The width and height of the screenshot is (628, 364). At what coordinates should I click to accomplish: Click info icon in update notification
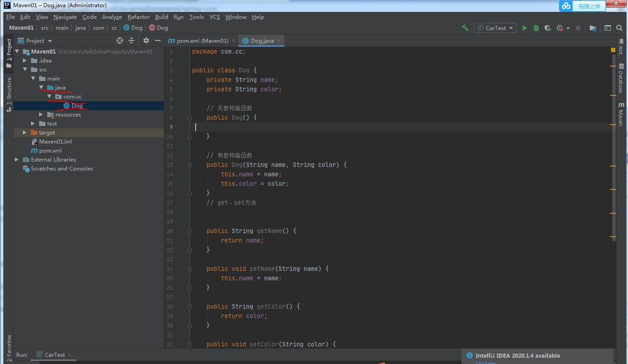click(x=470, y=355)
